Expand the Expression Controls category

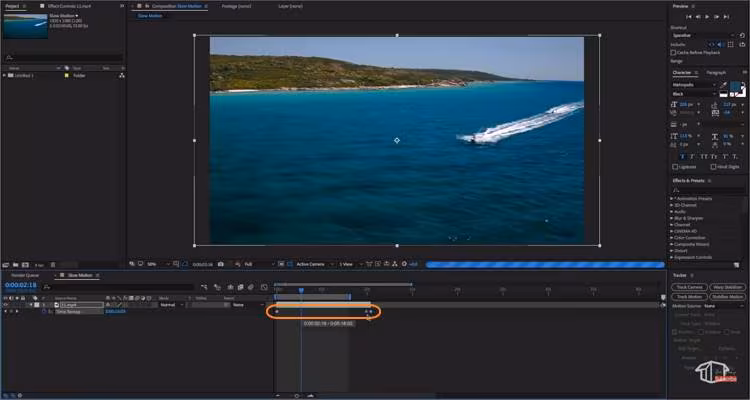[672, 257]
